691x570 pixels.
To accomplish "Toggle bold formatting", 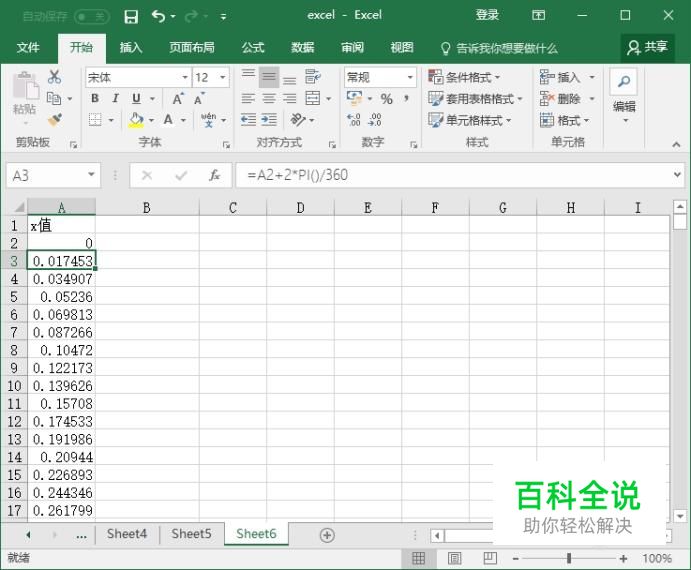I will coord(95,98).
